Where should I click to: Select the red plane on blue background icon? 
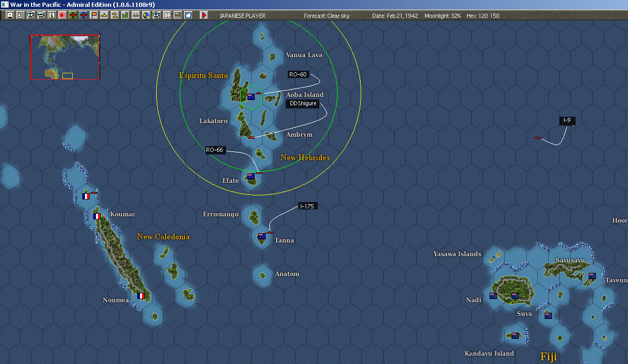83,15
